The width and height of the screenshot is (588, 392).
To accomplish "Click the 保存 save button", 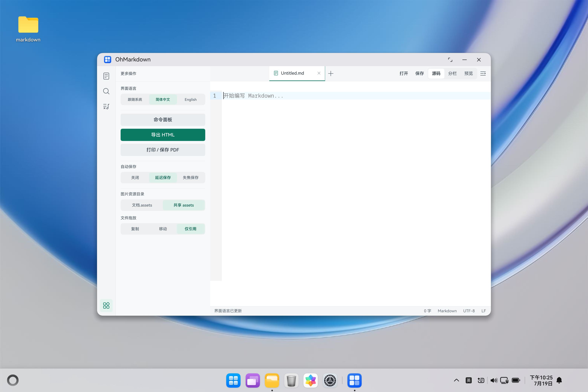I will (420, 73).
